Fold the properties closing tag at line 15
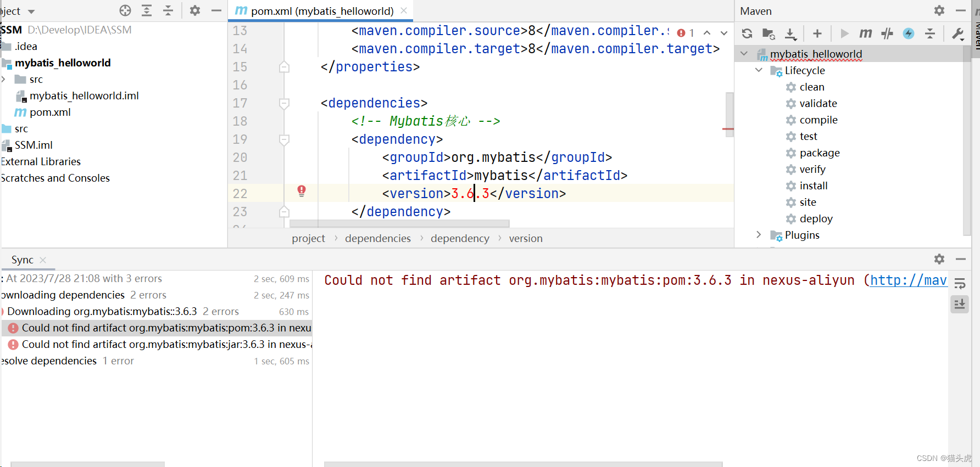This screenshot has height=467, width=980. tap(284, 67)
